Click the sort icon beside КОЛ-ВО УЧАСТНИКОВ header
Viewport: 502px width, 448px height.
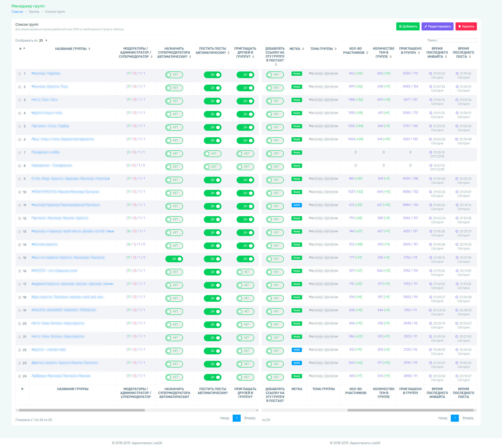click(x=367, y=53)
